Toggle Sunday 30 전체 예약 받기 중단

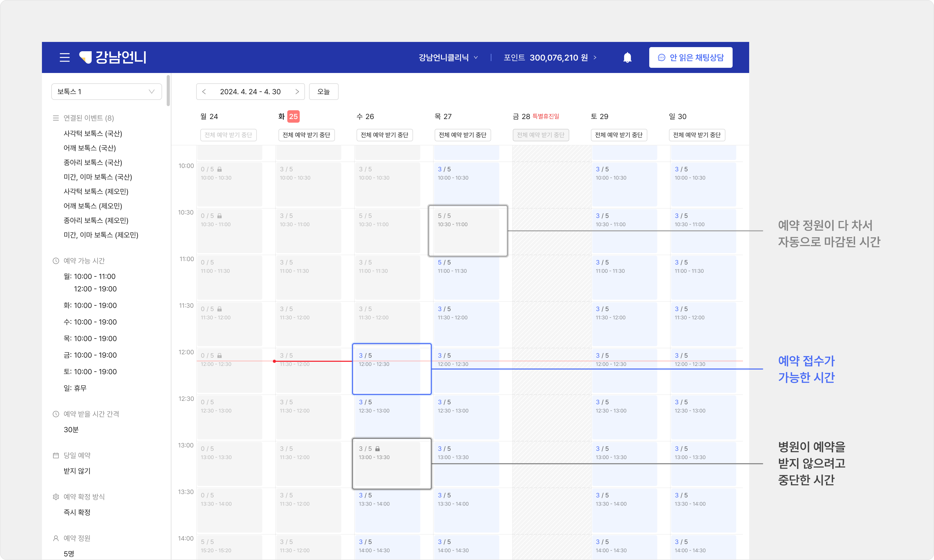697,135
